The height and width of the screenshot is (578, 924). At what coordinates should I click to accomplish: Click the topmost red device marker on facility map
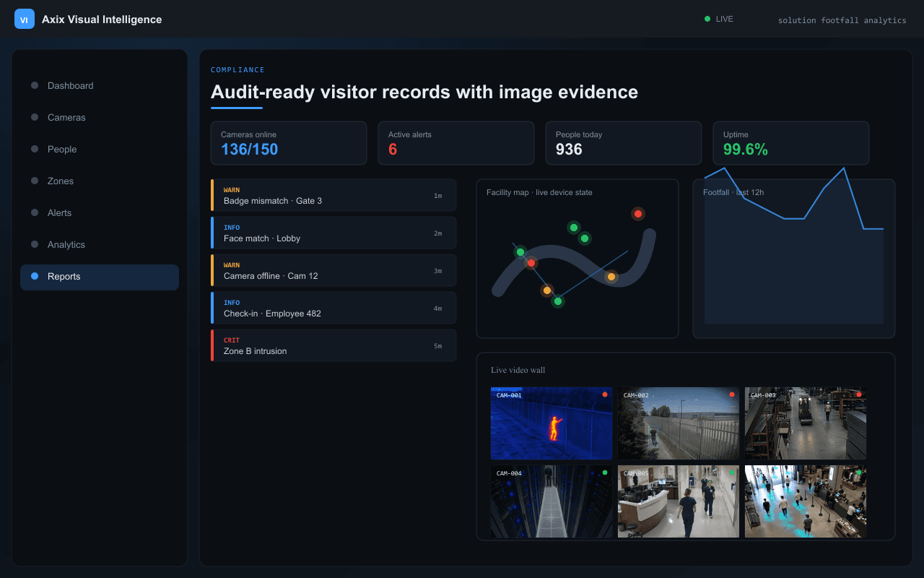tap(637, 214)
